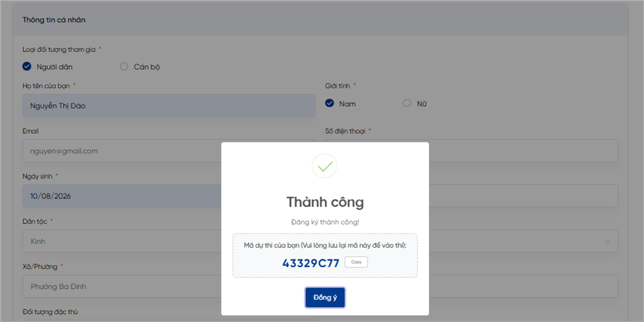Screen dimensions: 644x322
Task: Click the Đối tượng đặc thù label
Action: pos(50,312)
